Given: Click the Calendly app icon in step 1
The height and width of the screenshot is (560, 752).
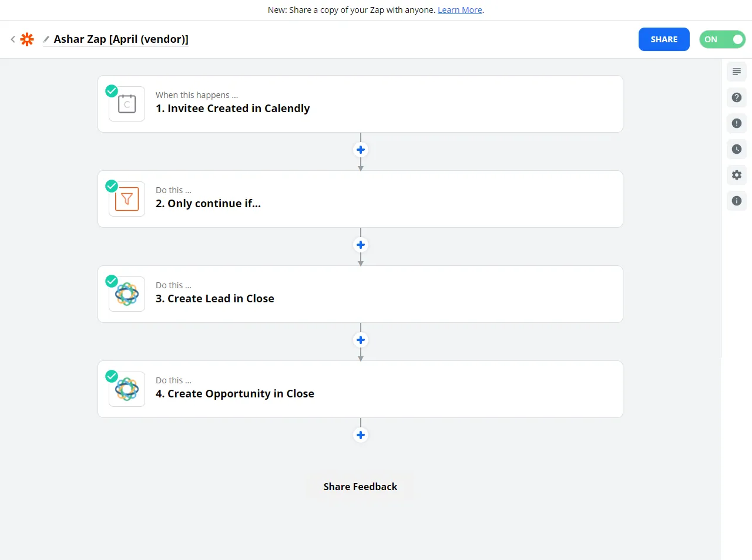Looking at the screenshot, I should 127,104.
